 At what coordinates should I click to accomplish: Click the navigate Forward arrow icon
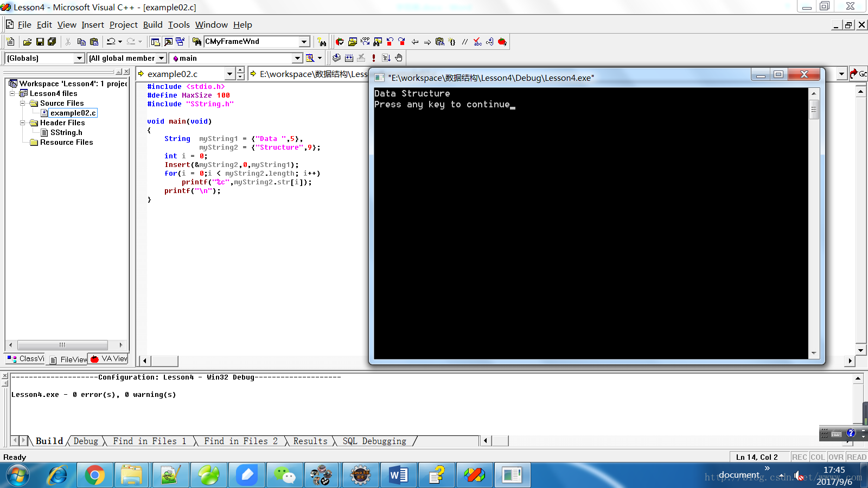(427, 42)
